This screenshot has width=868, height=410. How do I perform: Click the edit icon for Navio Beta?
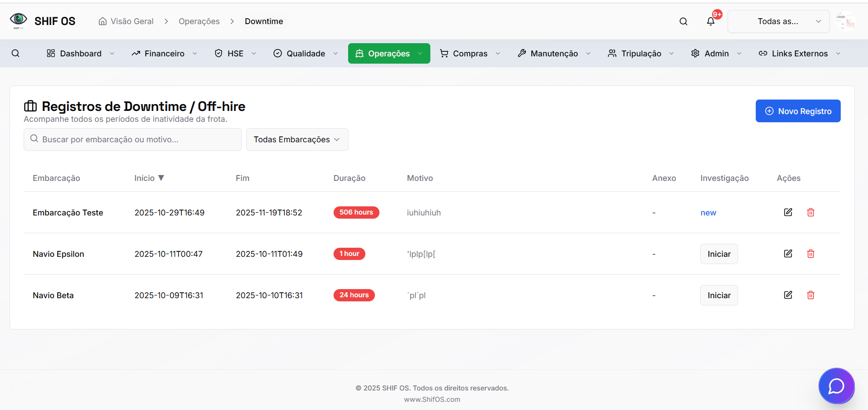[788, 295]
